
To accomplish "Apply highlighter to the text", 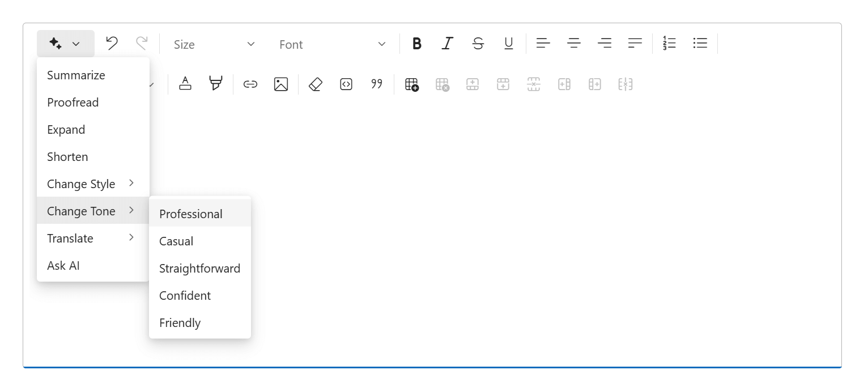I will 215,83.
